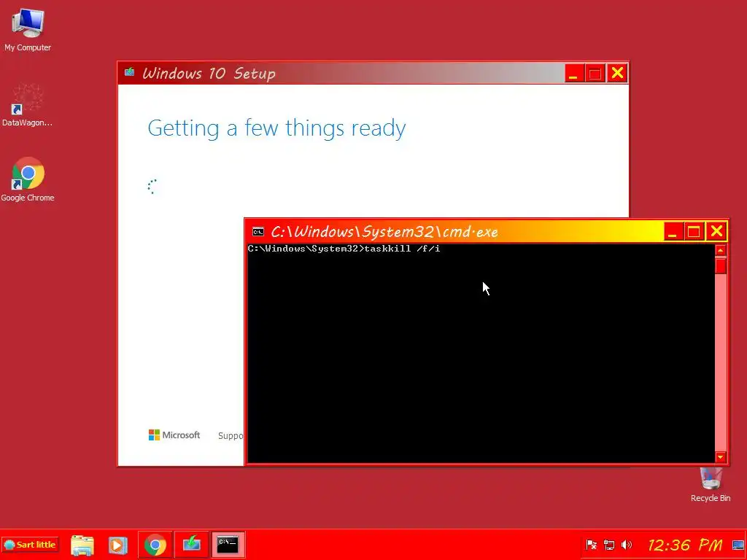
Task: Click the network icon in system tray
Action: pos(609,545)
